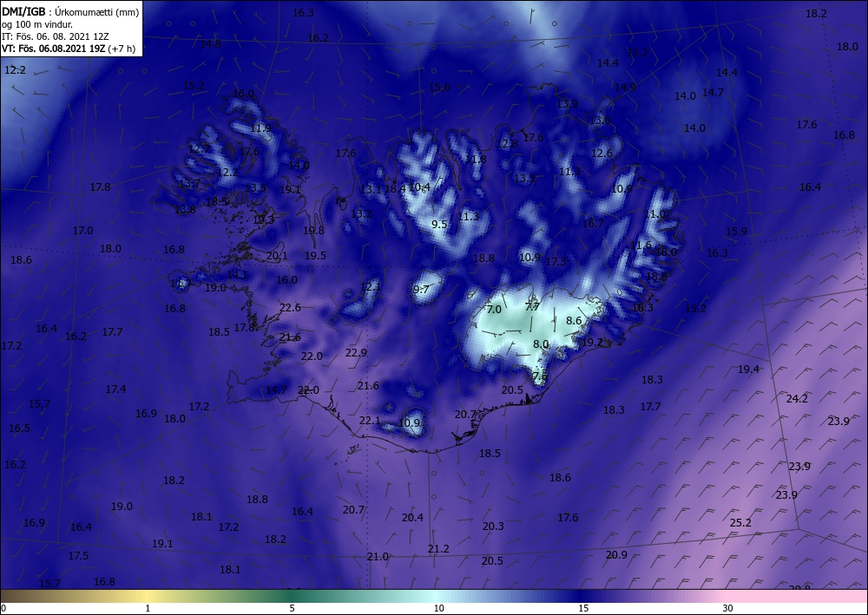
Task: Click the map value 19.2
Action: click(592, 343)
